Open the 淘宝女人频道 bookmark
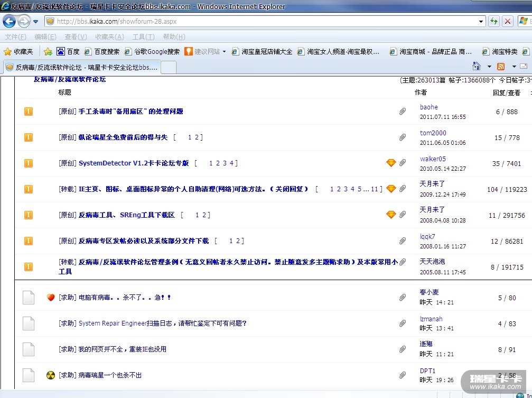The image size is (532, 398). 338,52
